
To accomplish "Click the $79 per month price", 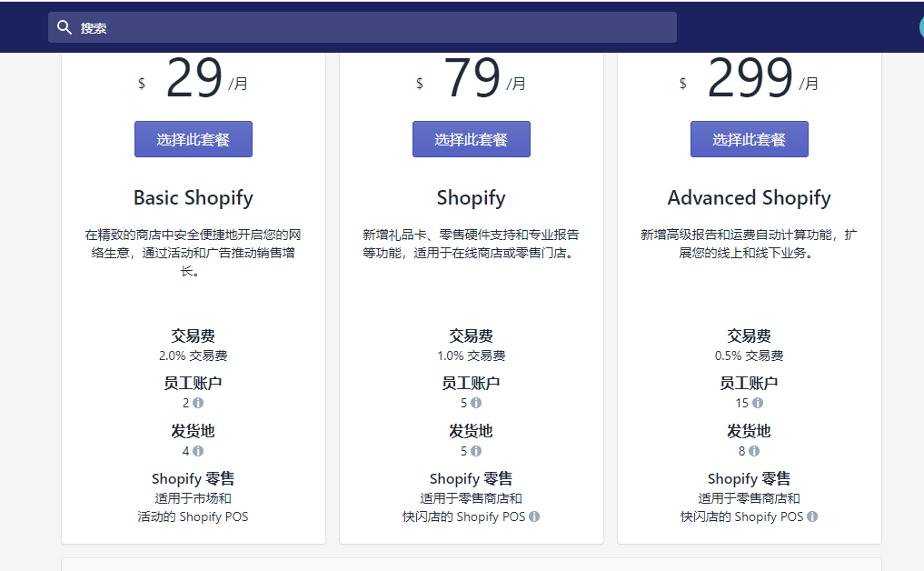I will pos(471,78).
